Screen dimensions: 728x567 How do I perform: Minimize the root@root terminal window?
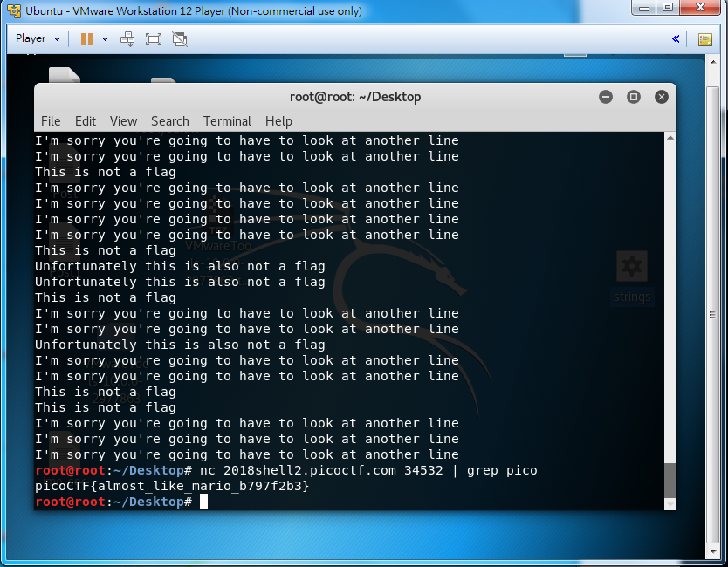coord(606,97)
